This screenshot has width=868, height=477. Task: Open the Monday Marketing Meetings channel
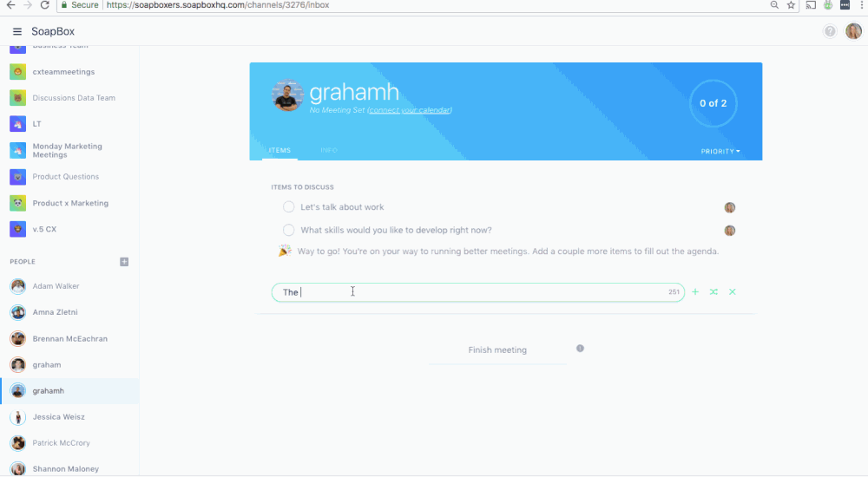tap(69, 151)
